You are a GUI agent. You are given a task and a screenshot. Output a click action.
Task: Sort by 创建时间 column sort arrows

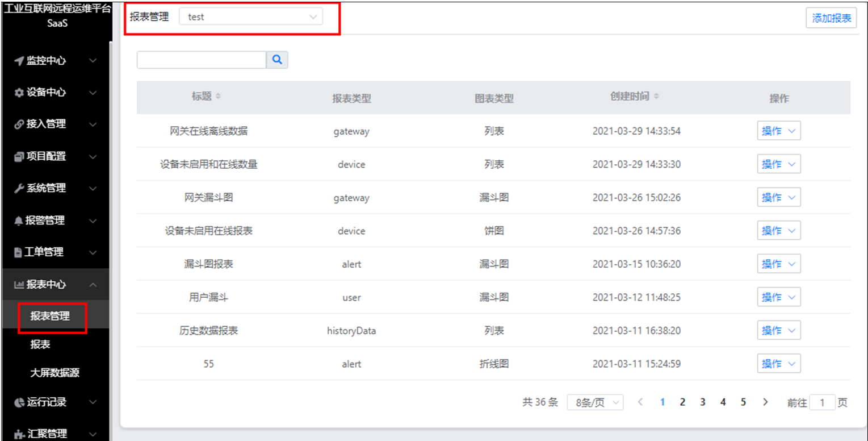pyautogui.click(x=656, y=97)
